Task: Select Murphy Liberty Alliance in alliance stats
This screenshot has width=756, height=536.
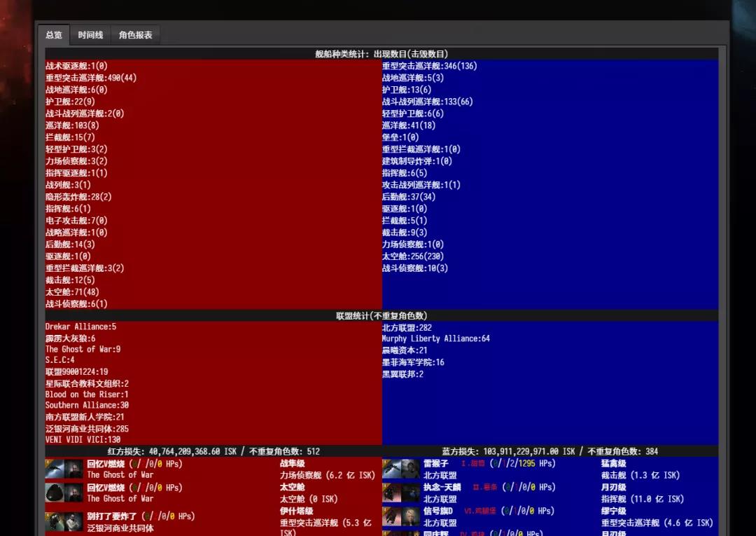Action: click(435, 338)
